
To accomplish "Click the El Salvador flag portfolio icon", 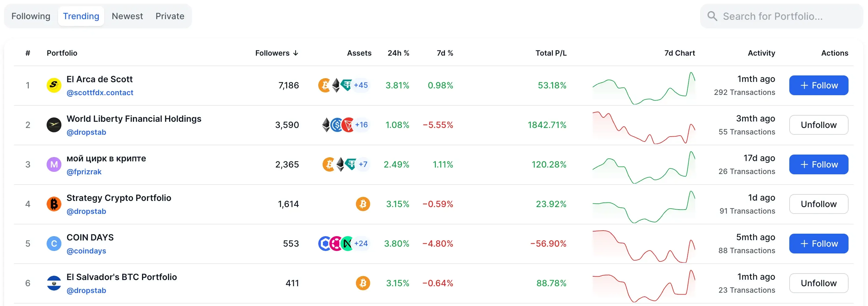I will pos(54,283).
